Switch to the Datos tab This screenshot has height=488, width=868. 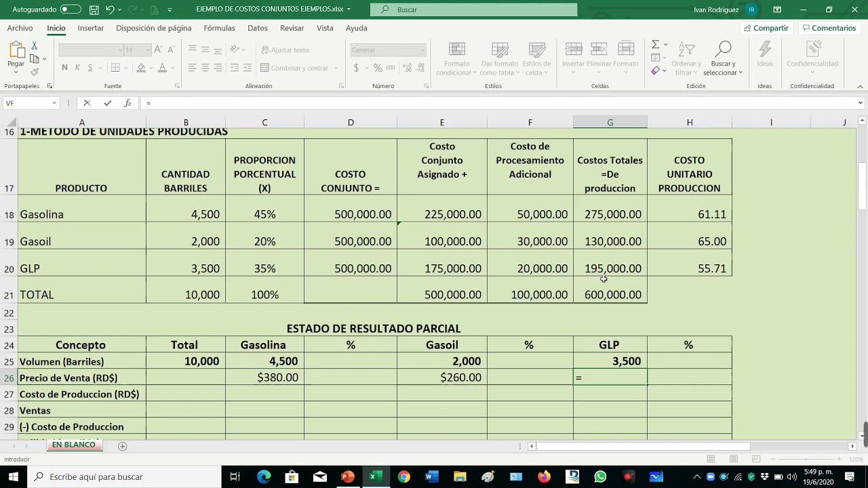coord(257,28)
